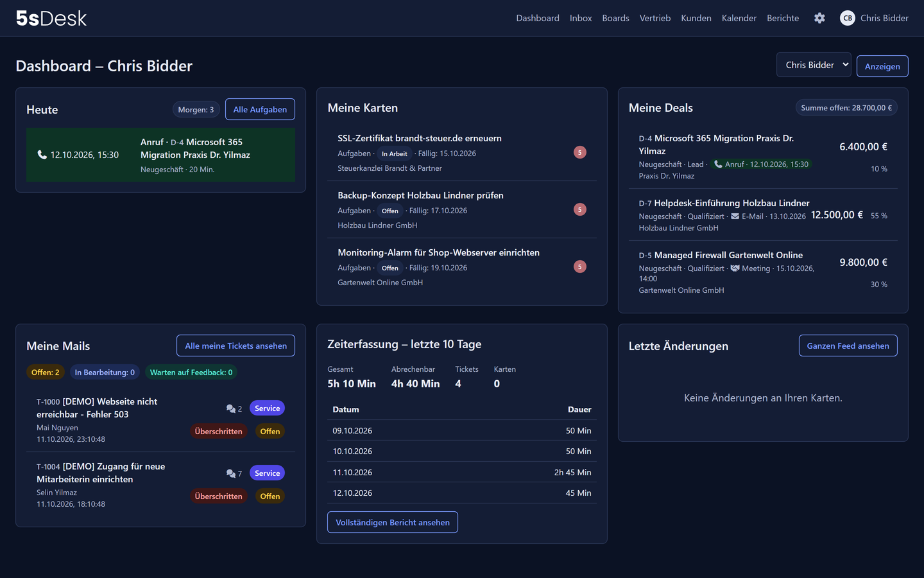
Task: Open ticket T-1004 Zugang für neue Mitarbeiterin
Action: click(x=101, y=473)
